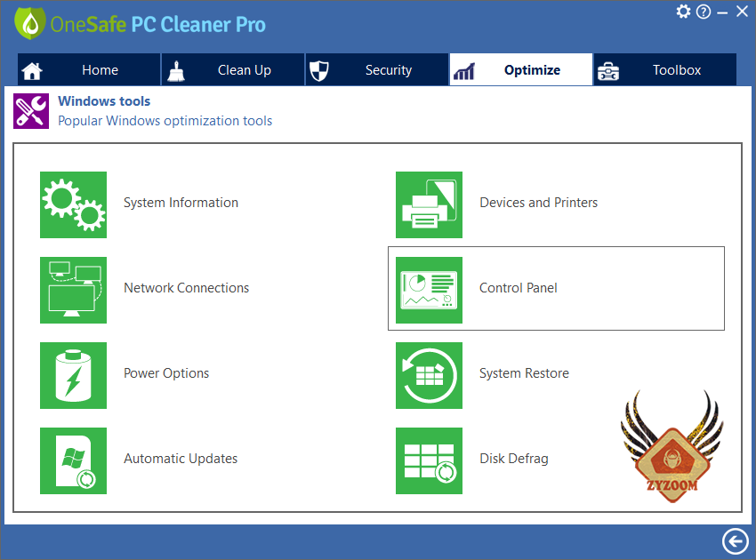The image size is (756, 560).
Task: Launch System Information by its label
Action: click(x=181, y=203)
